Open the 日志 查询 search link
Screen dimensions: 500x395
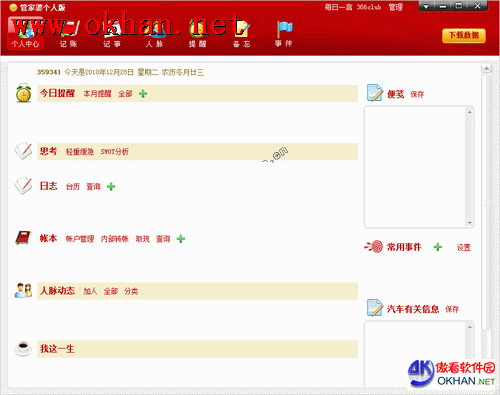(x=93, y=187)
